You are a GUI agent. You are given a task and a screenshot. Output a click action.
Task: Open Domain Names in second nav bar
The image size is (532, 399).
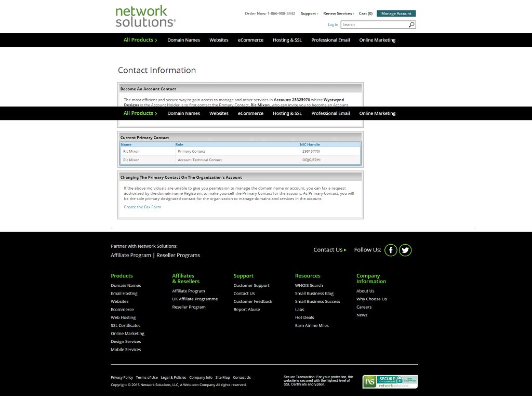click(x=183, y=113)
